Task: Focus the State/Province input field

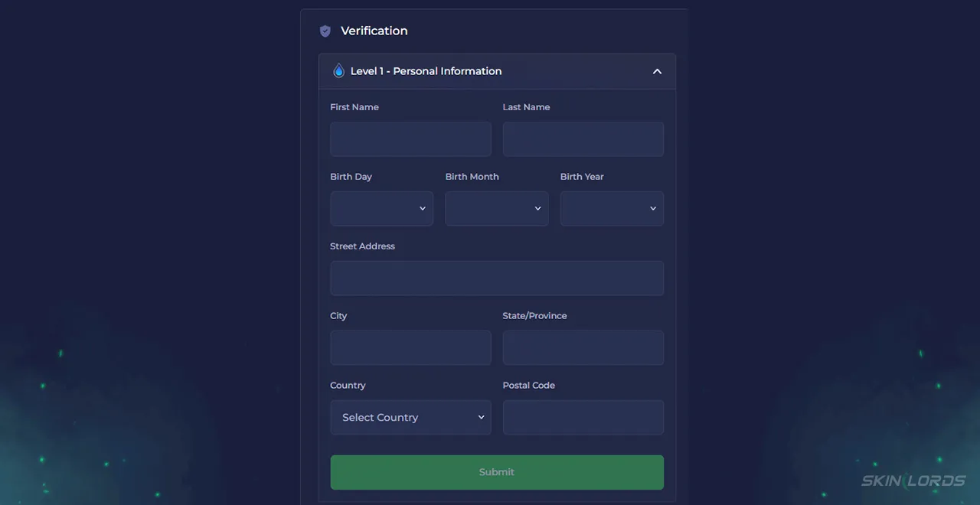Action: (583, 348)
